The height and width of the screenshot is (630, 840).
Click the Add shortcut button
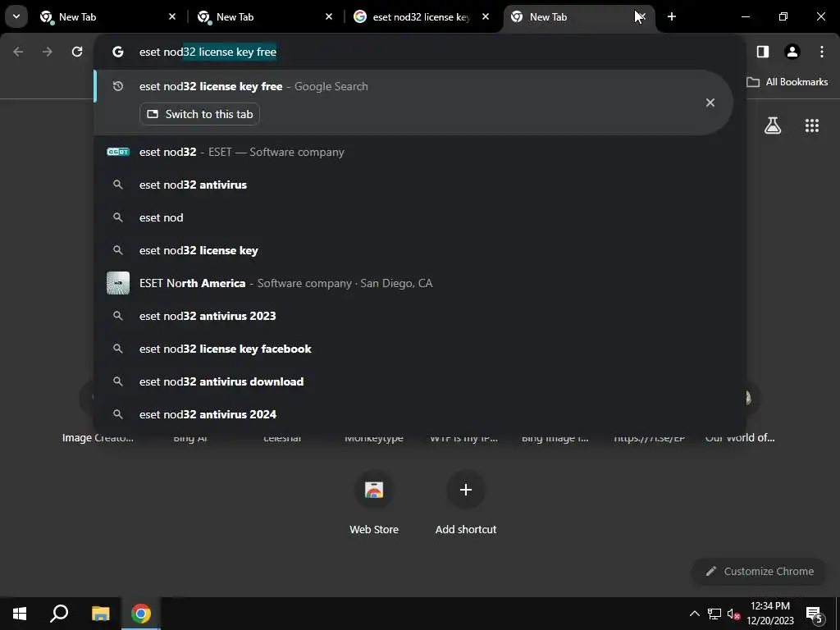click(x=466, y=503)
